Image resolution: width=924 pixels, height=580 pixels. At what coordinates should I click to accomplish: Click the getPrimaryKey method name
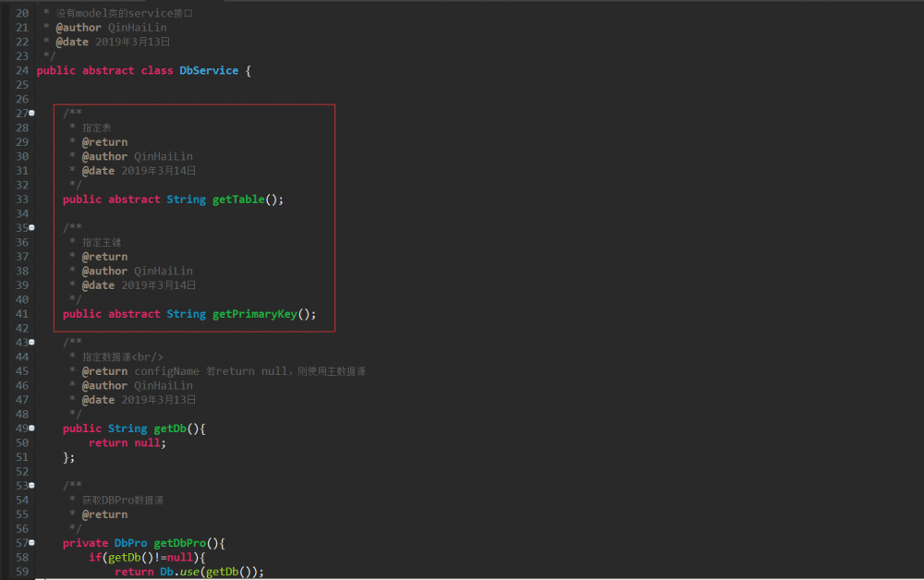pos(257,313)
